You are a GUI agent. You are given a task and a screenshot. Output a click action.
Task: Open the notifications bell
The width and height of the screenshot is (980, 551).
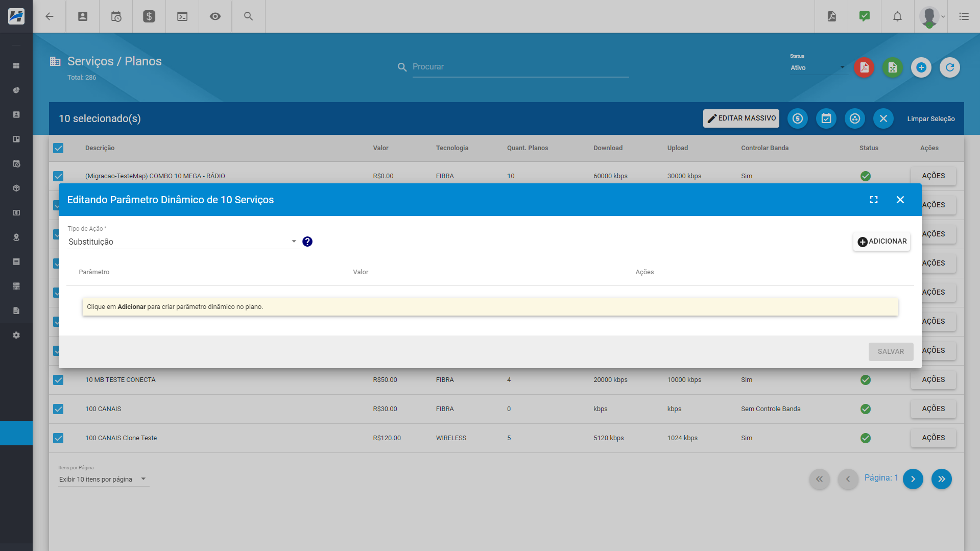click(897, 16)
